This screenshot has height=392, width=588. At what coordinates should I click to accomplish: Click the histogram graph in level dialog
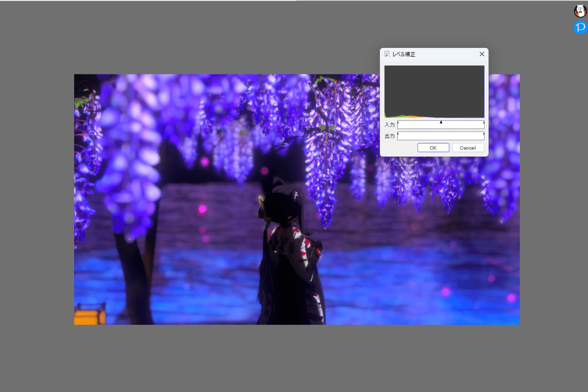tap(434, 92)
